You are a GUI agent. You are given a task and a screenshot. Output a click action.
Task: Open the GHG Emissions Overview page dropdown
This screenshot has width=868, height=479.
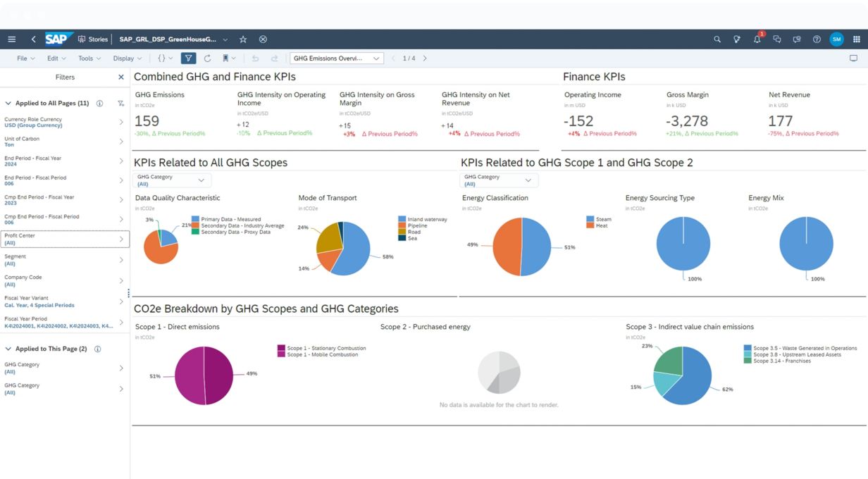pyautogui.click(x=337, y=58)
